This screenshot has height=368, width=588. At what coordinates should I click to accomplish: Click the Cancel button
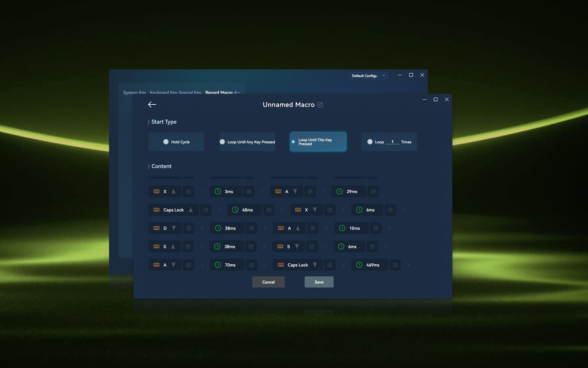(268, 282)
